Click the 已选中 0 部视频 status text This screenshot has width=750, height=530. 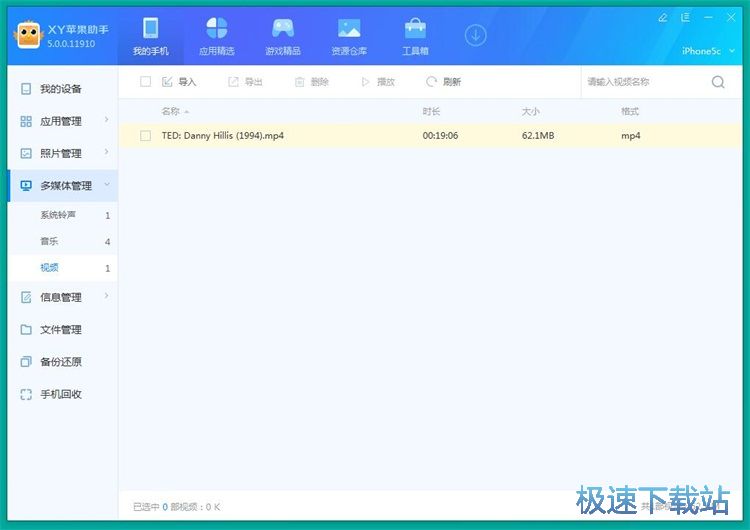(176, 507)
